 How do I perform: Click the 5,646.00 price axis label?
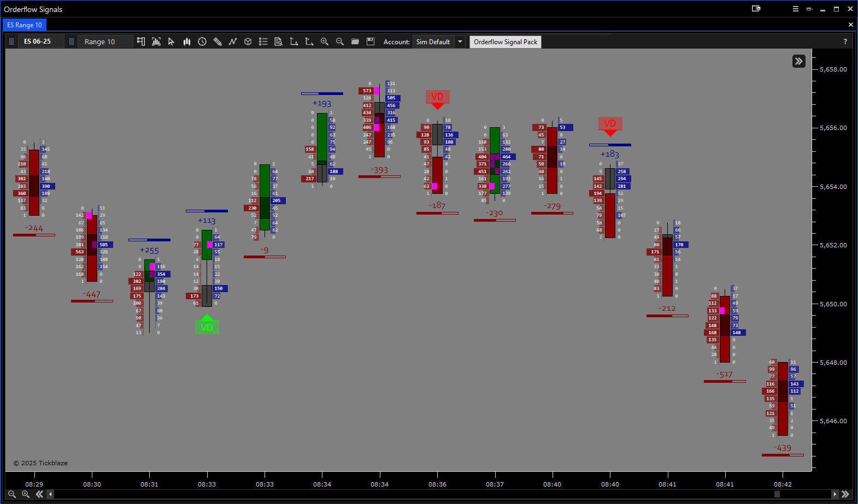click(x=833, y=421)
